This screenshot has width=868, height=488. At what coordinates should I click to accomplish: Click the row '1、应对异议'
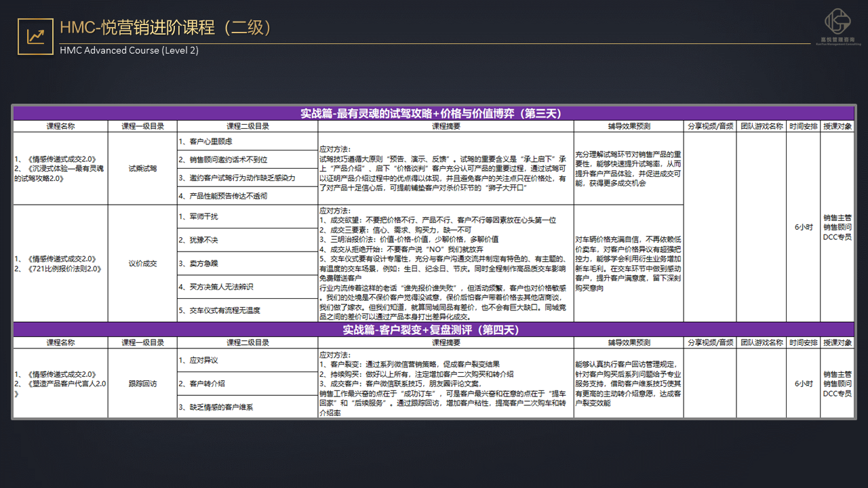[x=247, y=360]
